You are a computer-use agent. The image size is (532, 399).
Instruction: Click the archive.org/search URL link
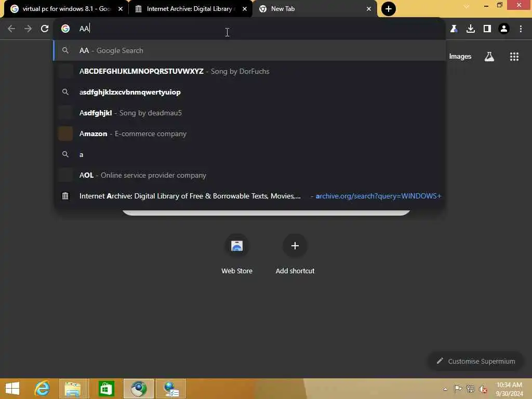pos(378,196)
